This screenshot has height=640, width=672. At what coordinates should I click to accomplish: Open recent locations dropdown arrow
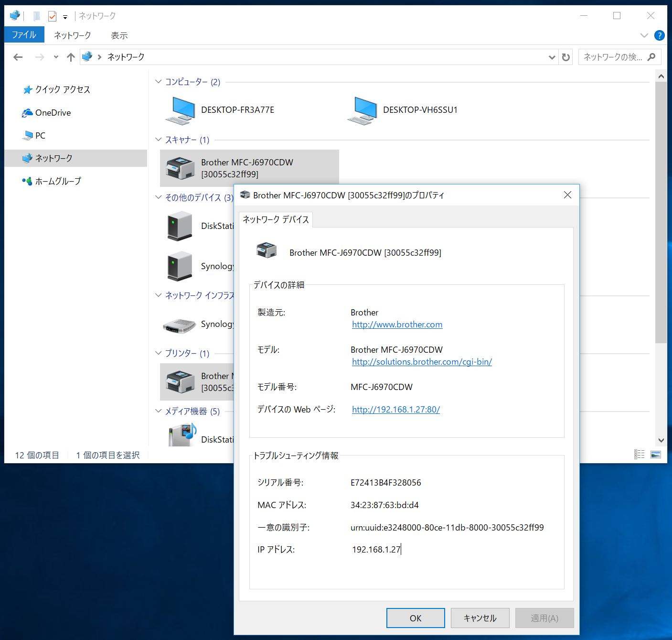point(56,57)
